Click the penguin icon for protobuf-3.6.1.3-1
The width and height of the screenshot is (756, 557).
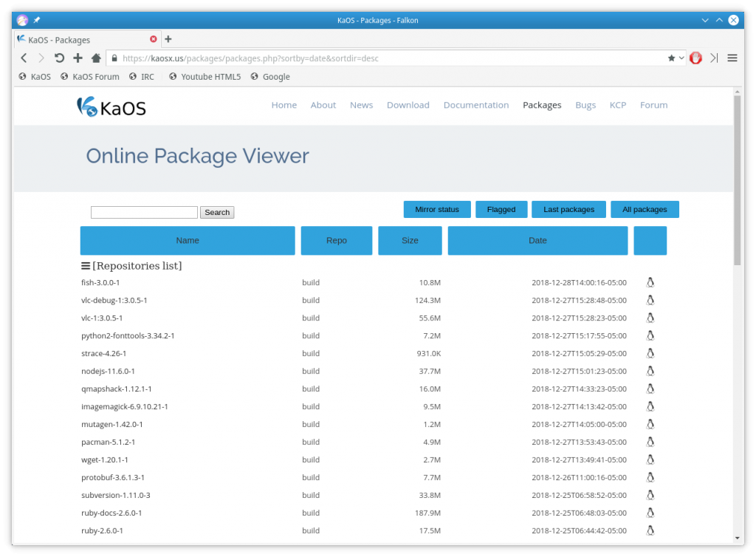[x=650, y=477]
